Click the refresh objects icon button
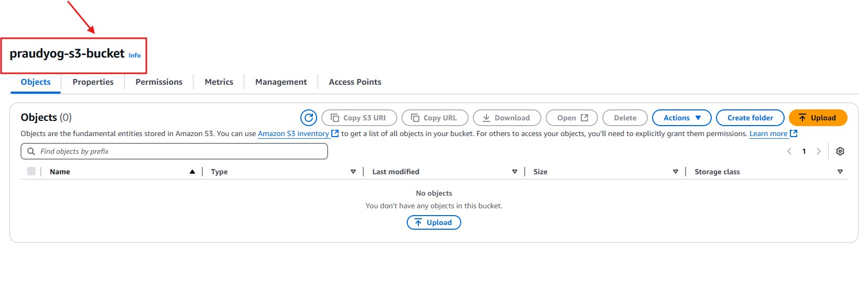 (309, 118)
